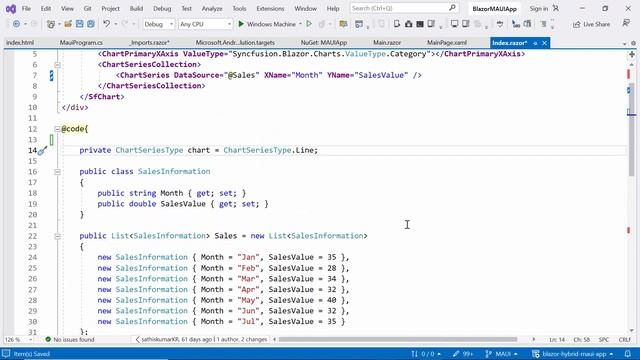Switch to the index.html tab
Screen dimensions: 640x360
tap(20, 42)
